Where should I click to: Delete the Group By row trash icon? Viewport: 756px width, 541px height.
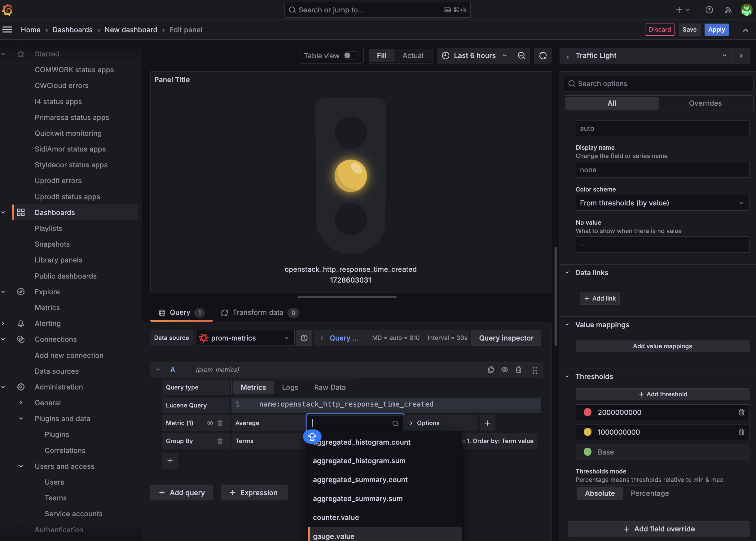coord(220,441)
